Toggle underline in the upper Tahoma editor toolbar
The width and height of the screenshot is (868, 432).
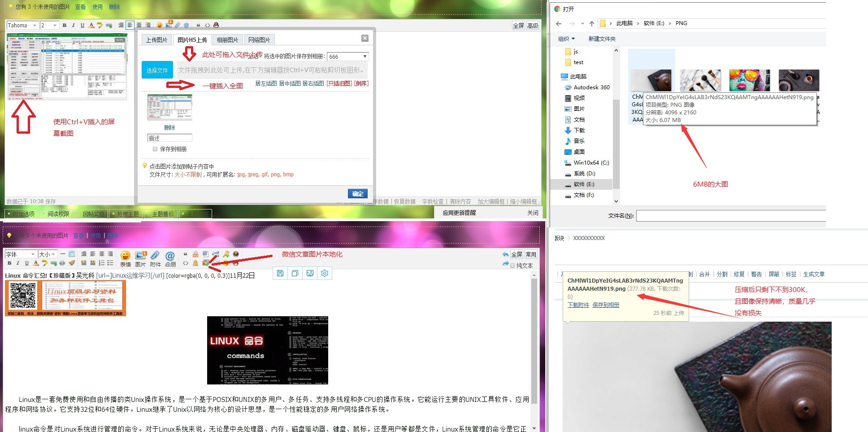82,26
